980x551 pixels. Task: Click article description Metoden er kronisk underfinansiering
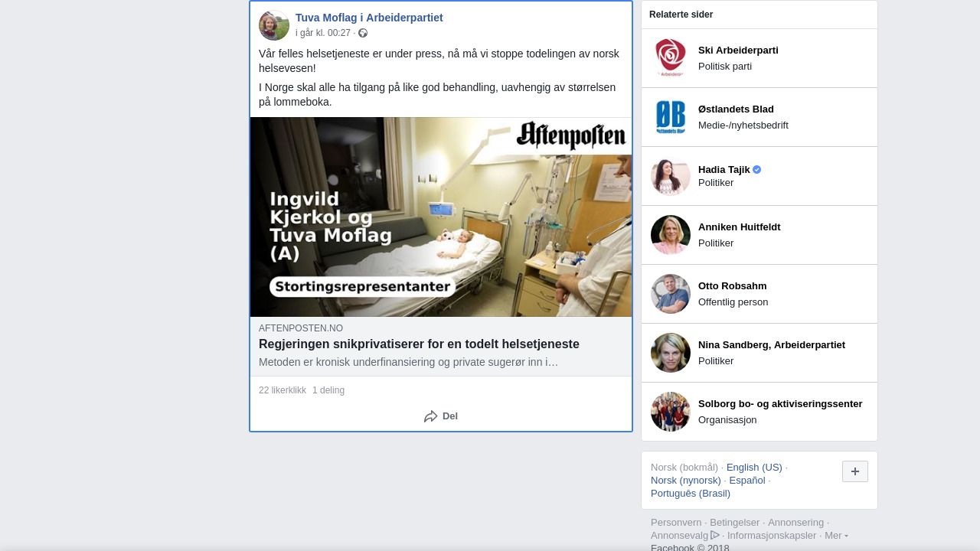(409, 362)
